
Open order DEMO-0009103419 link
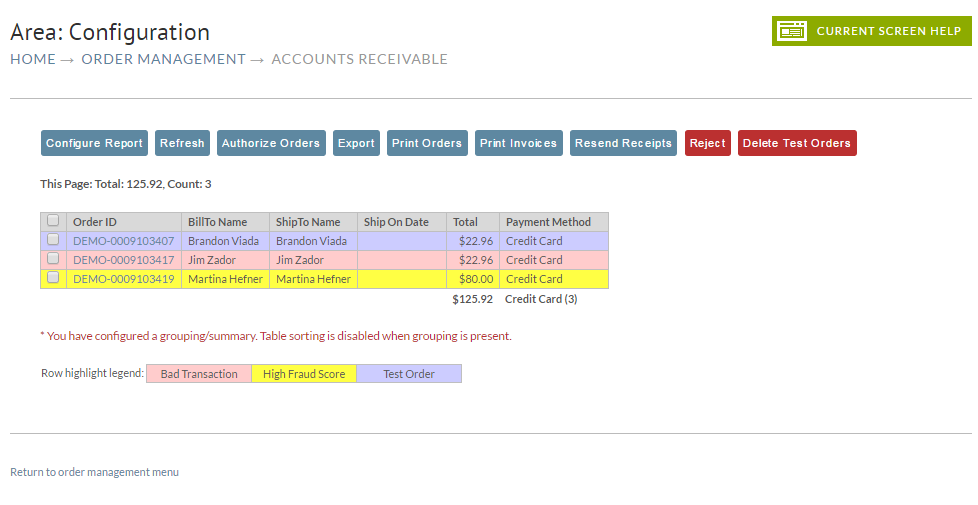(123, 279)
